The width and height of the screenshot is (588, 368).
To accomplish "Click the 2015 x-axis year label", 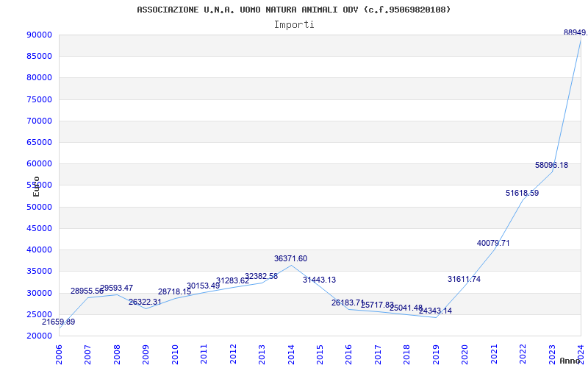I will (320, 355).
